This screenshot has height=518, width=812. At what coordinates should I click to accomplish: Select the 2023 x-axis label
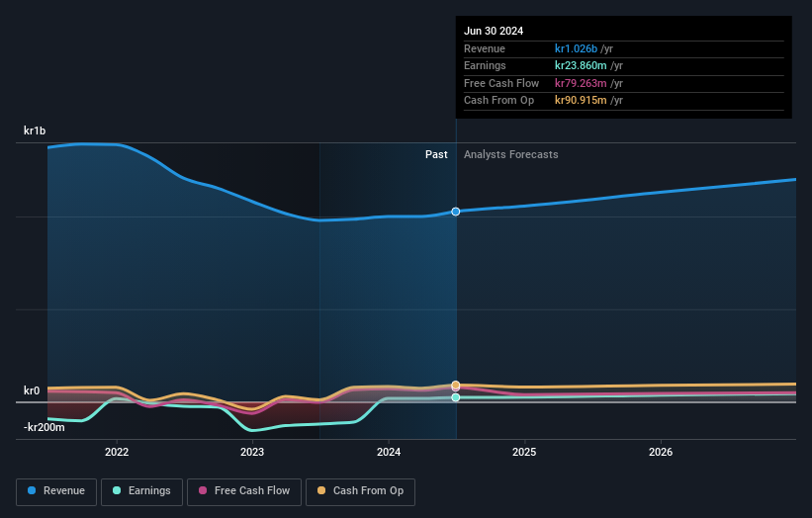coord(252,452)
